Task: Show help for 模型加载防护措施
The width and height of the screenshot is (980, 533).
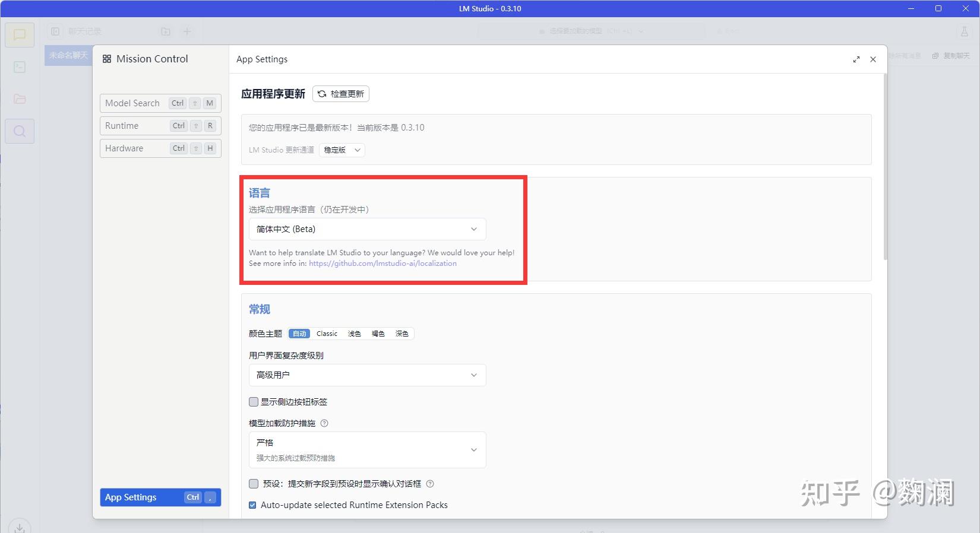Action: (324, 423)
